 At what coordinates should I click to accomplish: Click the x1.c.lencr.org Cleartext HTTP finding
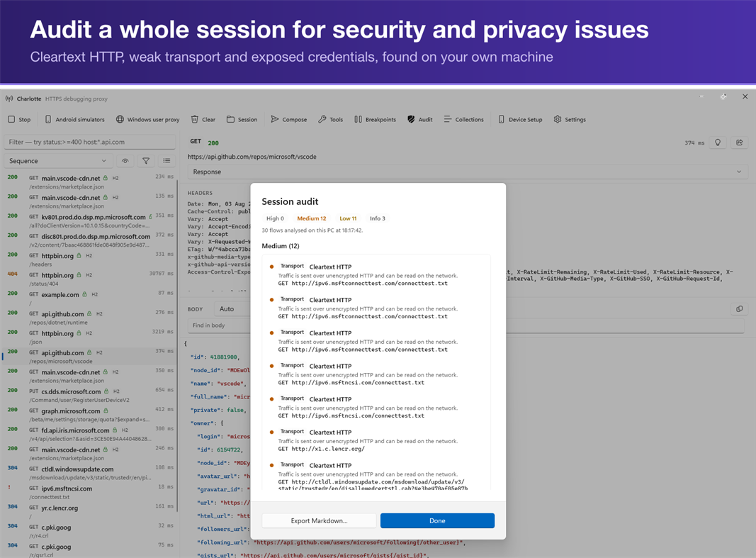click(x=376, y=440)
